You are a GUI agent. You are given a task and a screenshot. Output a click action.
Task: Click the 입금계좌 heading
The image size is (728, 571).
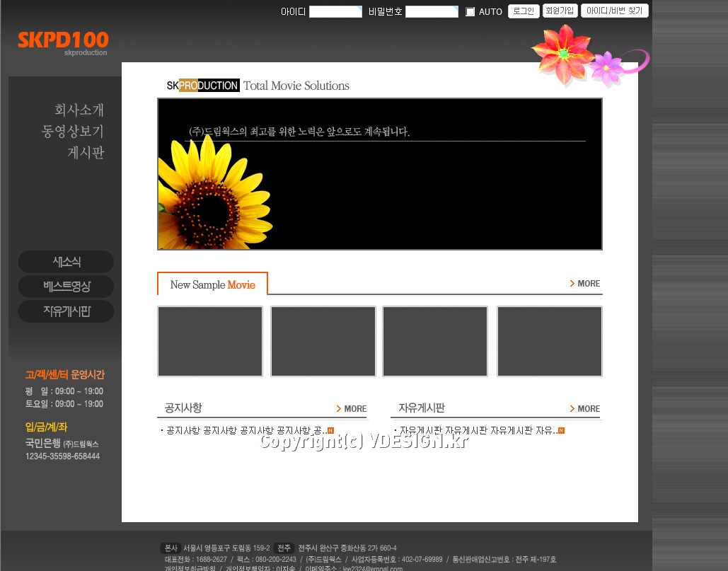coord(47,427)
